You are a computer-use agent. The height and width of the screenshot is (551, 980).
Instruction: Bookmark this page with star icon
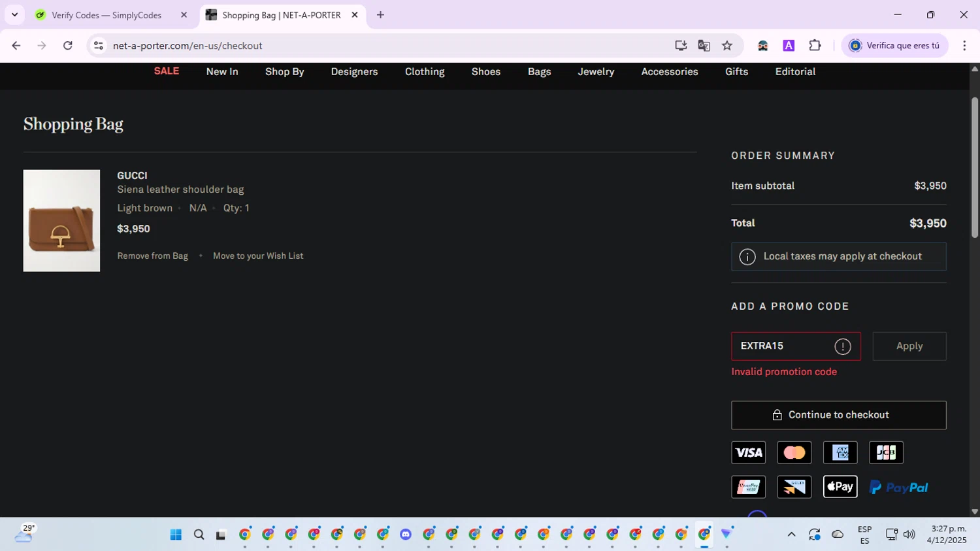[x=727, y=46]
